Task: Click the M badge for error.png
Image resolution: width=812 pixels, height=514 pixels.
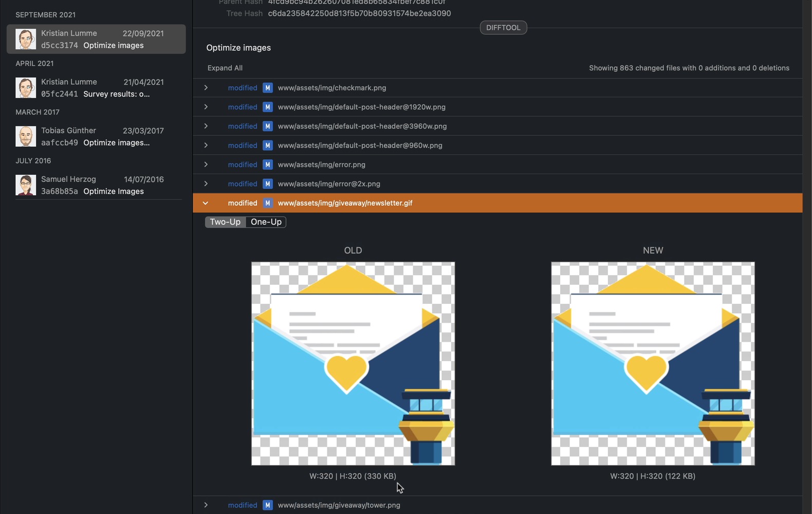Action: tap(267, 164)
